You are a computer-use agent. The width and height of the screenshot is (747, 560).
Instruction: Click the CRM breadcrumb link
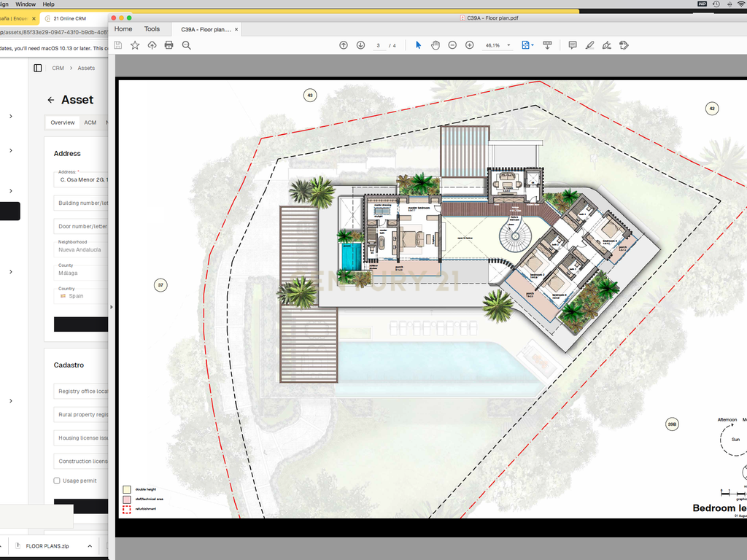[x=58, y=68]
